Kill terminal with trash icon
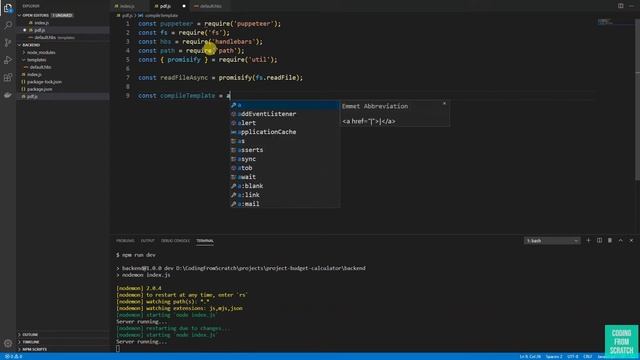The height and width of the screenshot is (360, 640). coord(610,240)
